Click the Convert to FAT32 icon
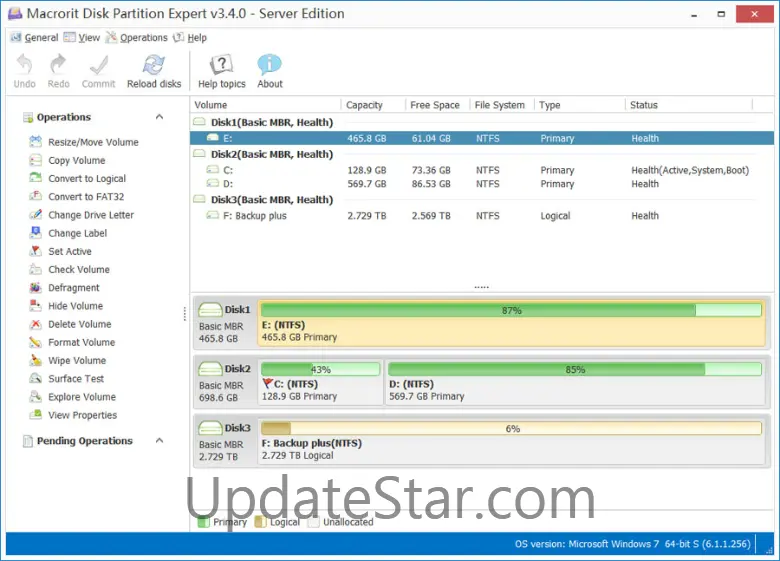 point(35,196)
